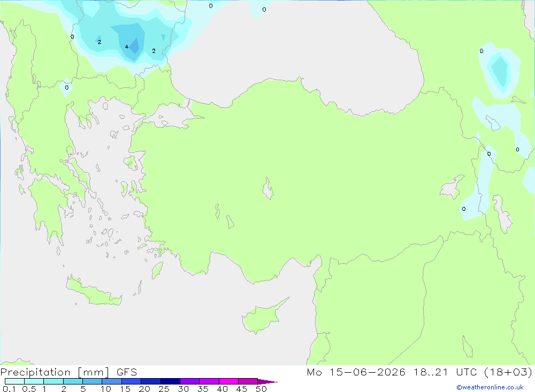Click the legend label '15'

point(125,389)
